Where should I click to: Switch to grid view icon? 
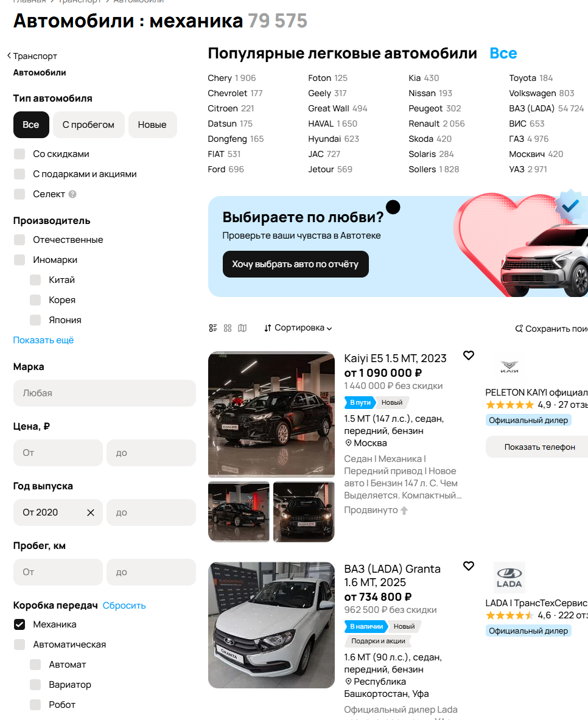click(228, 328)
